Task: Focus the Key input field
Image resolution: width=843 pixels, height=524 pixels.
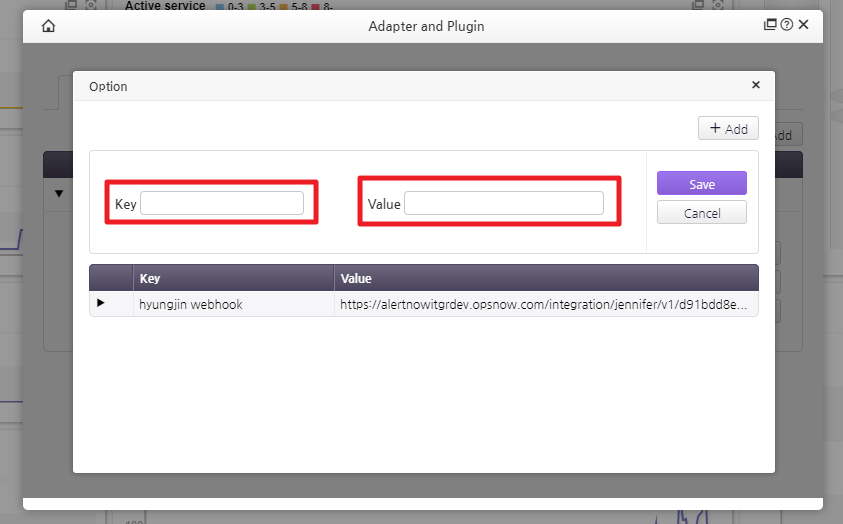Action: (x=222, y=203)
